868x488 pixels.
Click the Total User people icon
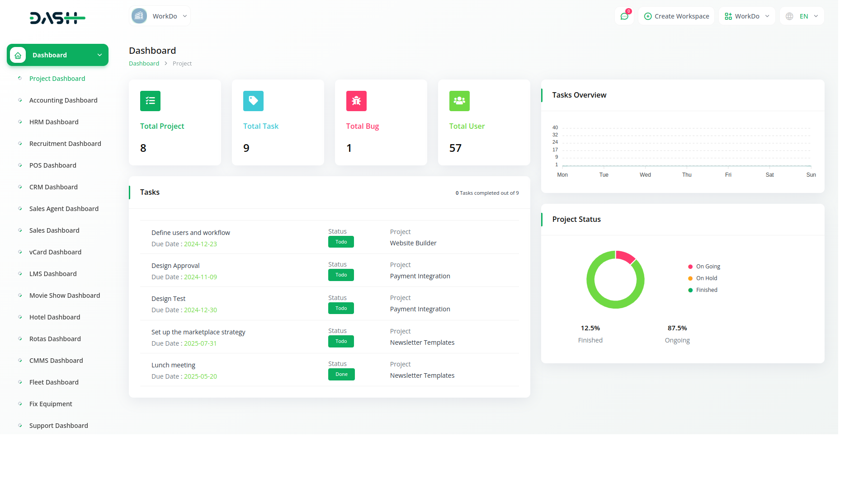459,101
